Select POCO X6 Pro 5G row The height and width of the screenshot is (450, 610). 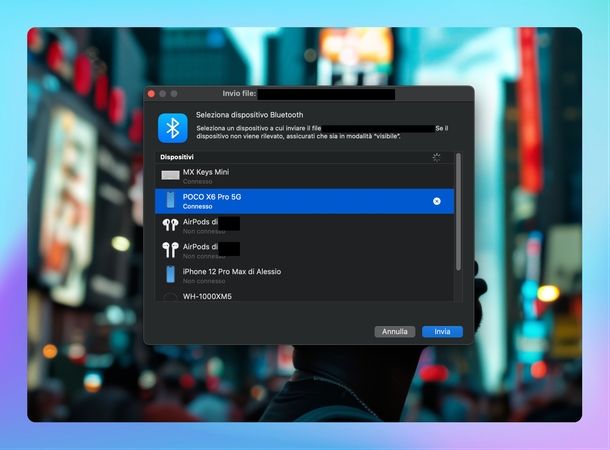pos(304,201)
